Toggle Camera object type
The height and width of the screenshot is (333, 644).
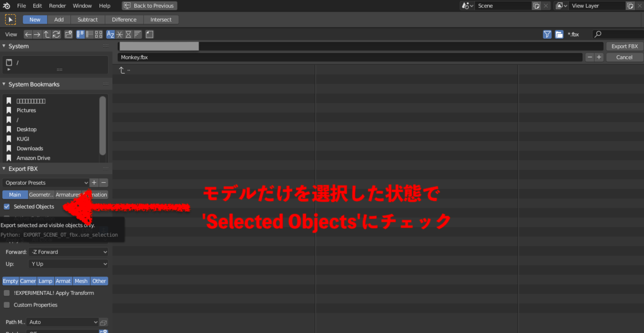pos(28,281)
